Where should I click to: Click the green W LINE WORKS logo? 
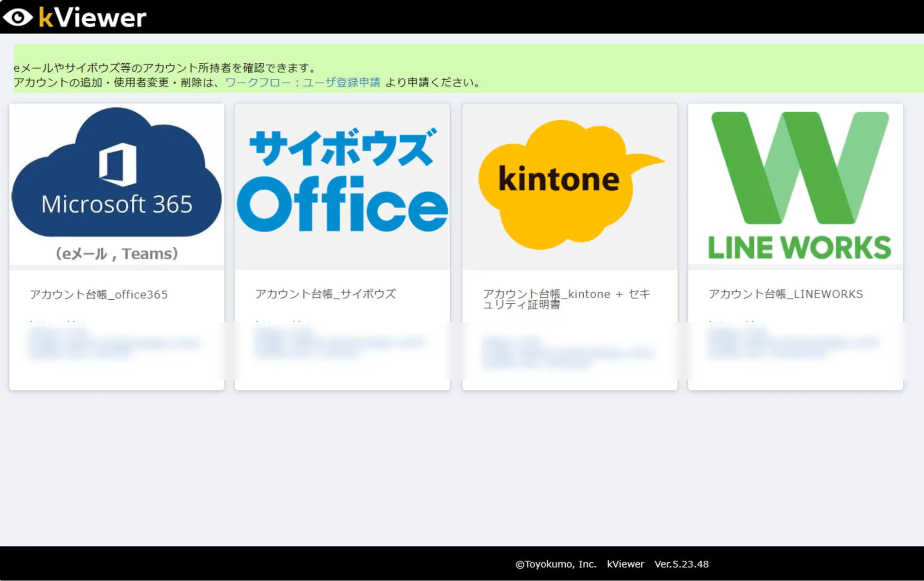pyautogui.click(x=800, y=169)
